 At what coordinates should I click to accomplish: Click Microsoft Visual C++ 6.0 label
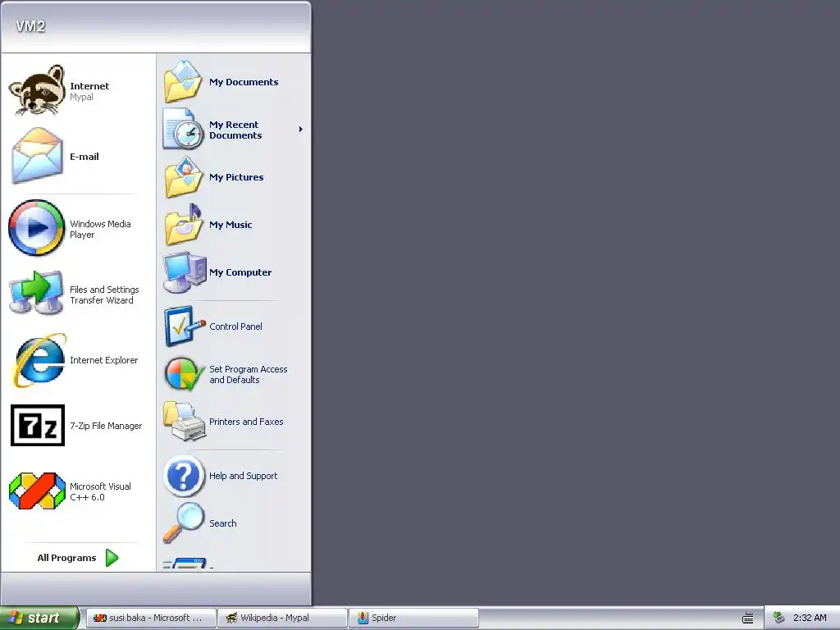pos(100,492)
